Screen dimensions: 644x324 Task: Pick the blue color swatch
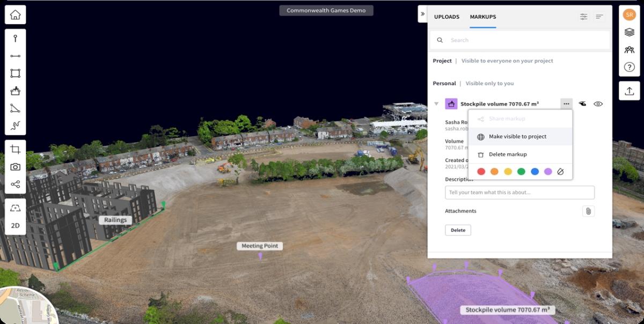[x=535, y=172]
